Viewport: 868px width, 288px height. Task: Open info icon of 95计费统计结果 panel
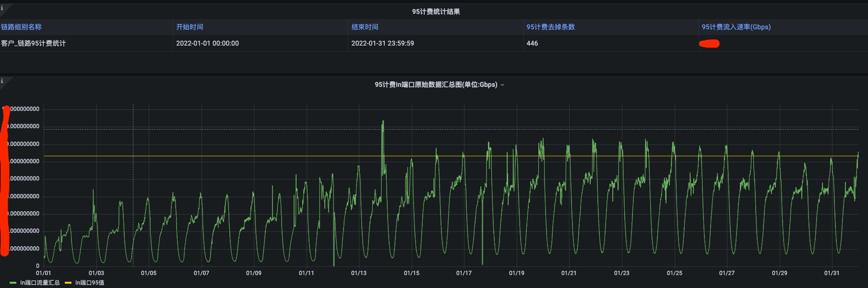[x=2, y=8]
